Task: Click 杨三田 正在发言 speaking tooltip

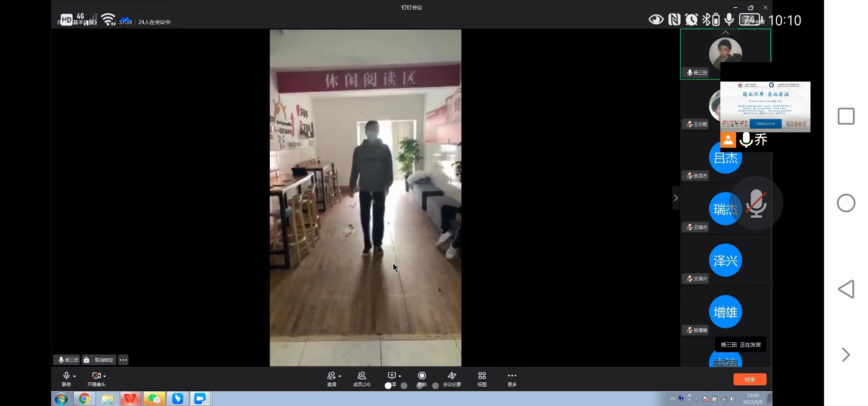Action: tap(741, 344)
